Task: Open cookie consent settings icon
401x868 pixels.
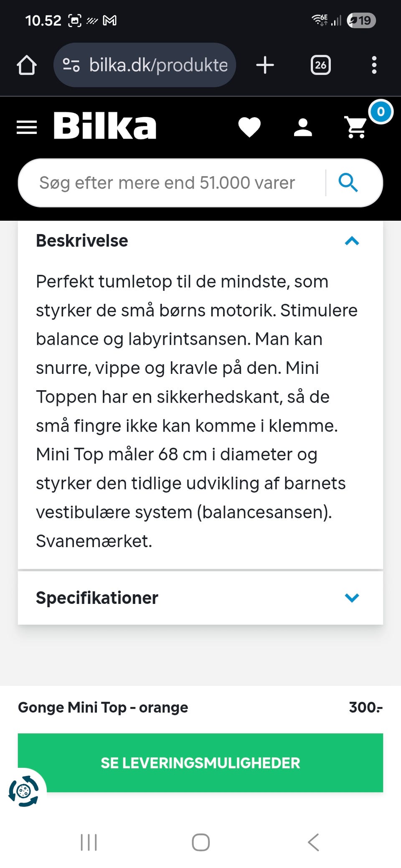Action: click(24, 791)
